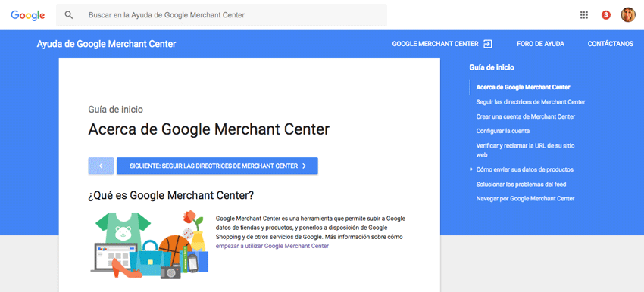
Task: Follow empezar a utilizar Google Merchant Center link
Action: coord(272,246)
